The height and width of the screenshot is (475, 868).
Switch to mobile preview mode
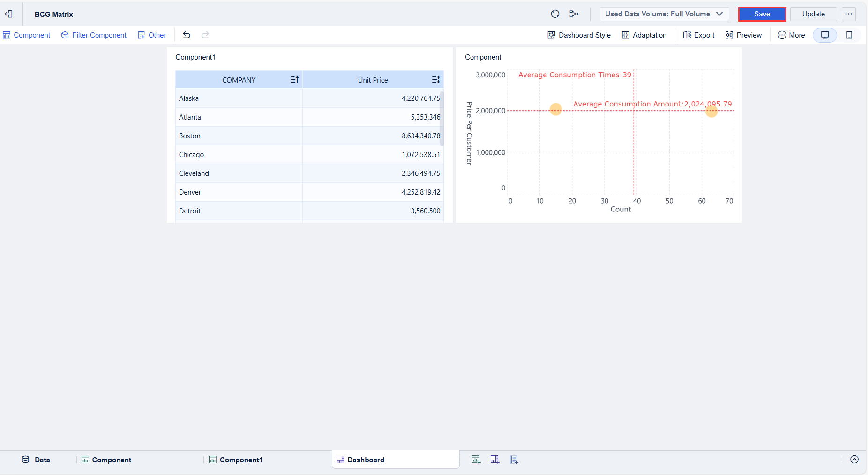click(x=850, y=35)
